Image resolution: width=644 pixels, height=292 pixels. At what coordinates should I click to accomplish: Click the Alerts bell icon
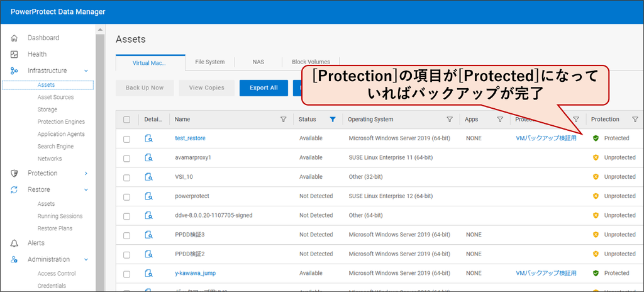pyautogui.click(x=14, y=243)
